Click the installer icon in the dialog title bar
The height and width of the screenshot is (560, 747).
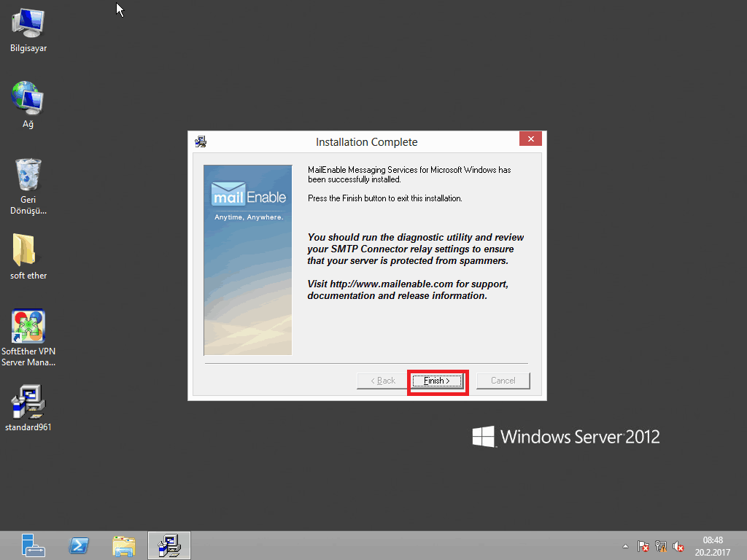click(201, 142)
